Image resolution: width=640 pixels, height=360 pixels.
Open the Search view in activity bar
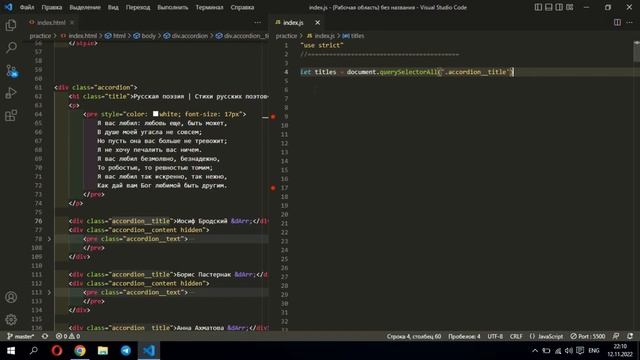(x=11, y=48)
